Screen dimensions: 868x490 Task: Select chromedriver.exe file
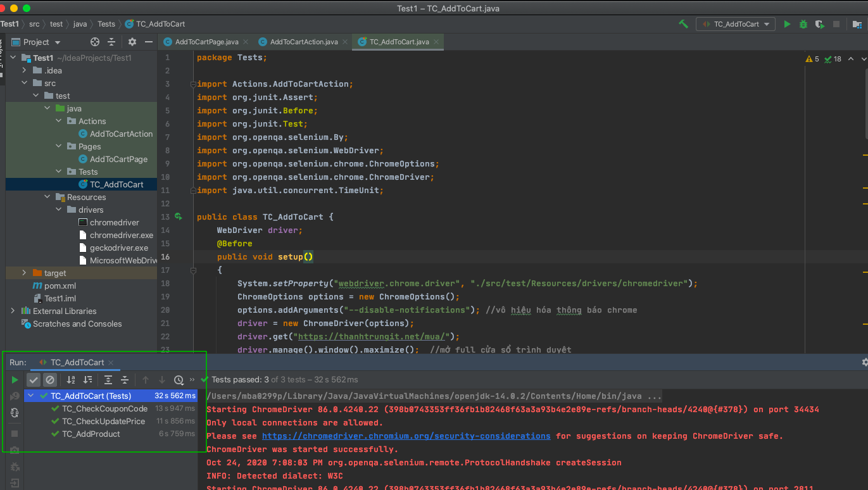(121, 235)
